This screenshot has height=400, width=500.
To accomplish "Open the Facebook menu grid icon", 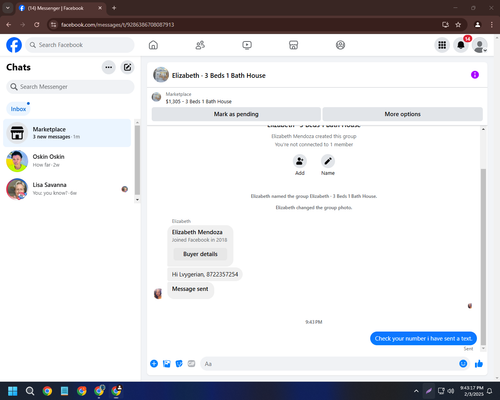I will coord(442,45).
